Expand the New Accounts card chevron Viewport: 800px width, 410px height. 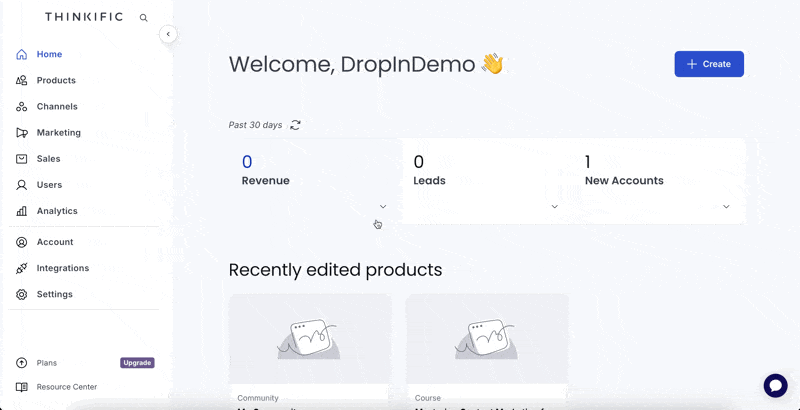tap(726, 207)
